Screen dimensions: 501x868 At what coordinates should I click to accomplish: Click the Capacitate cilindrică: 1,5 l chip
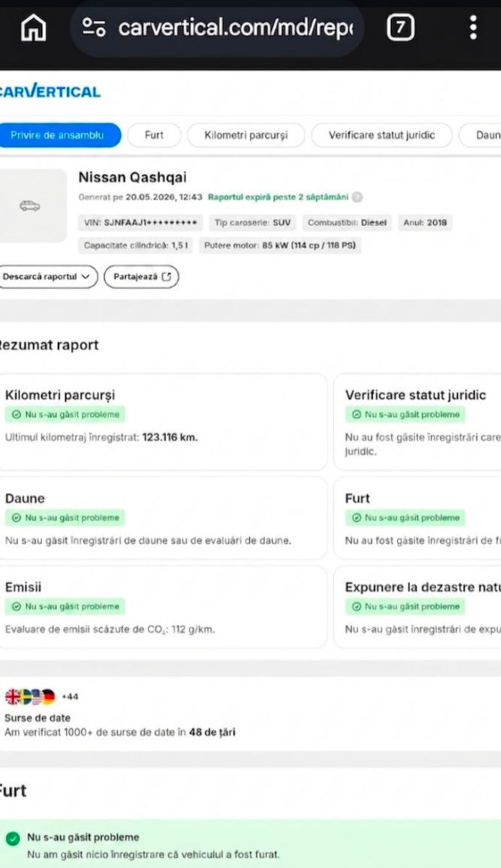pyautogui.click(x=136, y=246)
